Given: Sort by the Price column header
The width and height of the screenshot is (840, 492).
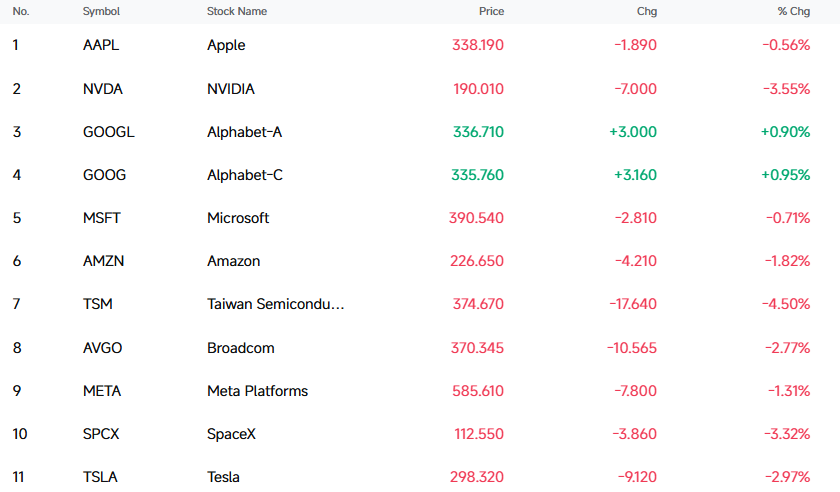Looking at the screenshot, I should pyautogui.click(x=491, y=11).
